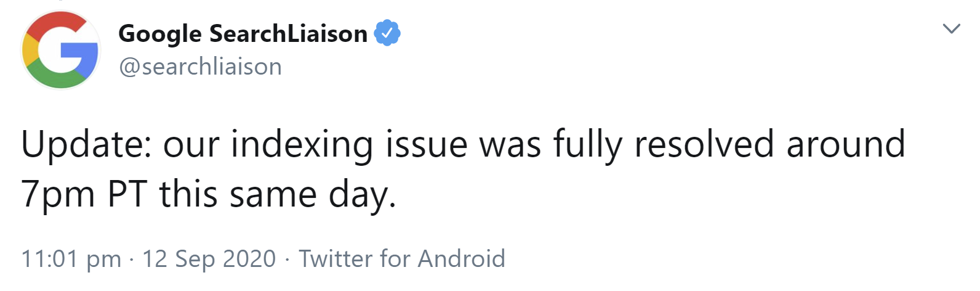This screenshot has width=980, height=291.
Task: Click the word "around" in the tweet
Action: 845,145
